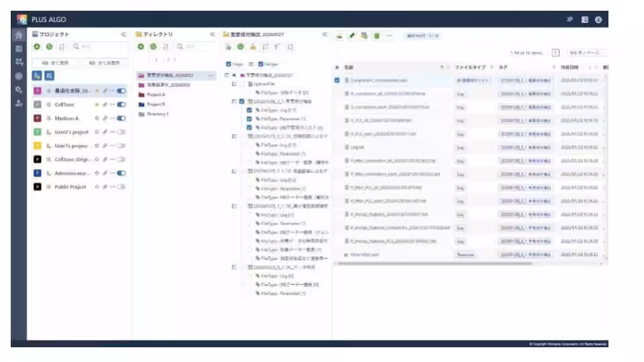Click the download icon in file toolbar
644x362 pixels.
point(339,36)
